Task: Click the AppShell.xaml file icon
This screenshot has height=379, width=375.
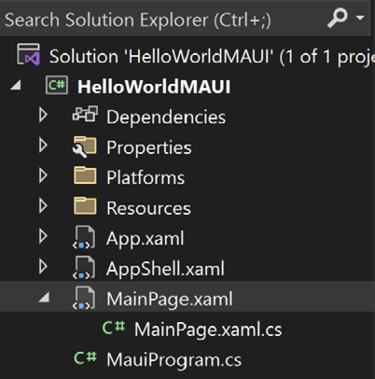Action: pyautogui.click(x=84, y=268)
